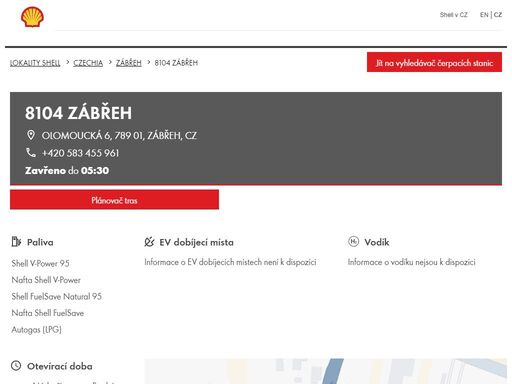Click the EV charging plug icon
The image size is (512, 384).
(149, 242)
